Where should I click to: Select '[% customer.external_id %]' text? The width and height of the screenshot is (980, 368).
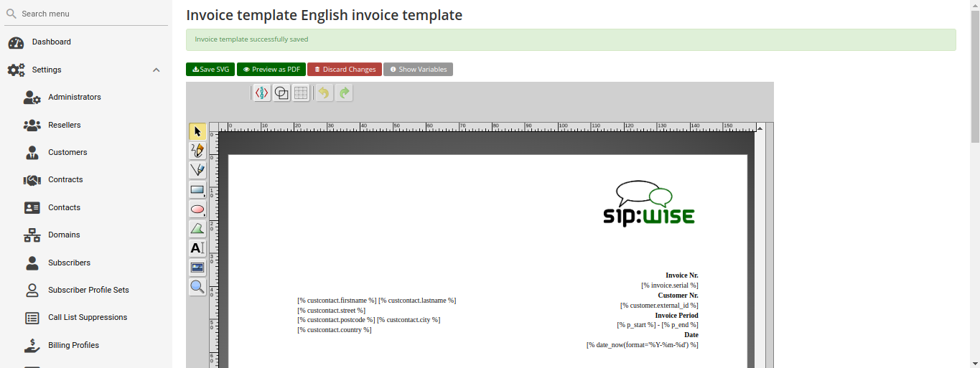(659, 306)
